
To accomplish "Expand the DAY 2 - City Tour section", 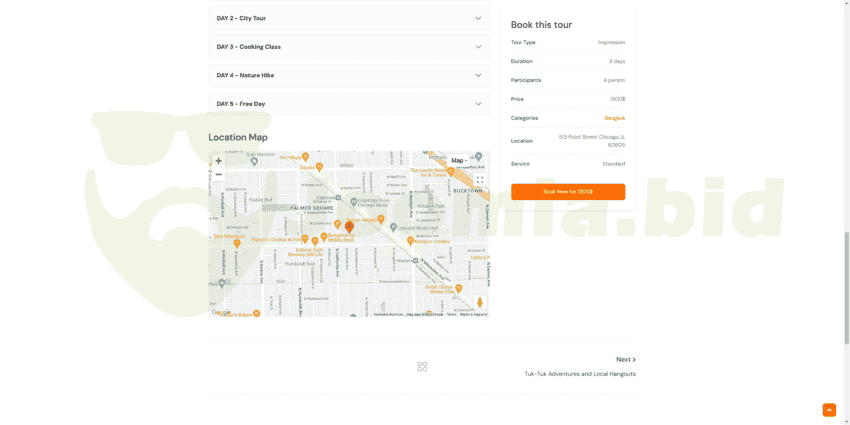I will pos(478,18).
